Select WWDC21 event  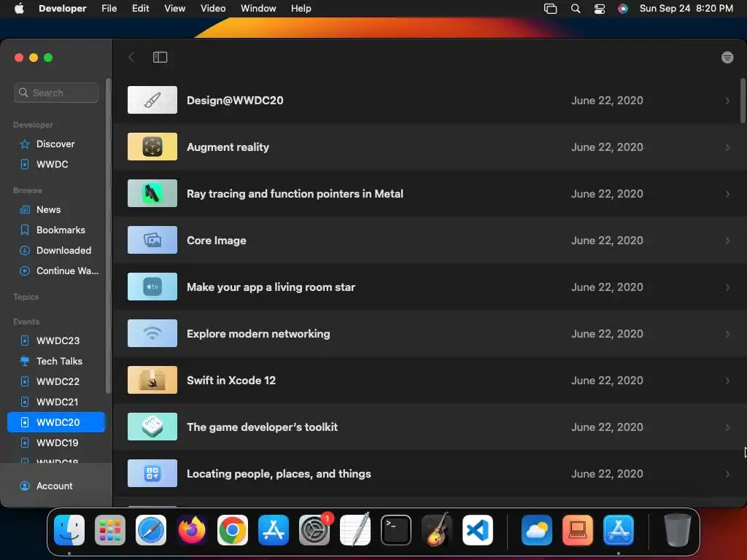coord(56,402)
